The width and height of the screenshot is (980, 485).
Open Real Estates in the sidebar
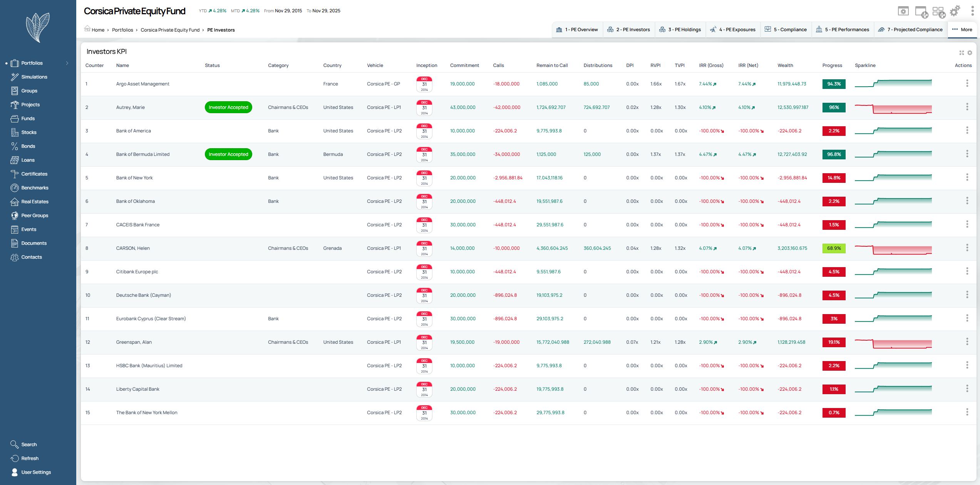coord(35,202)
